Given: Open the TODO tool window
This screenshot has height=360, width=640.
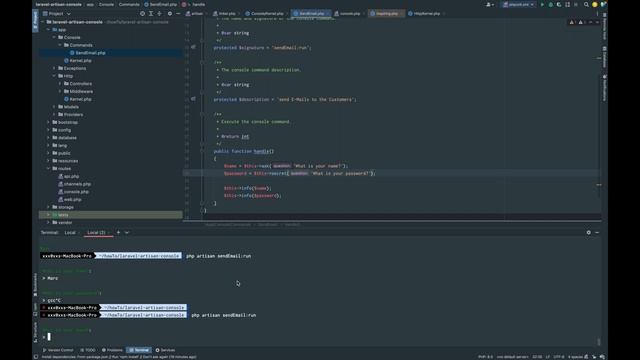Looking at the screenshot, I should click(x=88, y=350).
